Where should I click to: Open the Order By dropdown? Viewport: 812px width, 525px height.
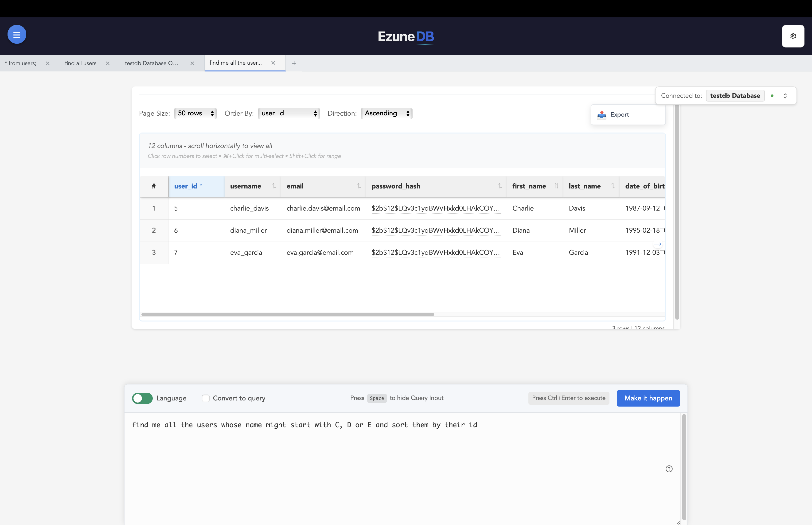tap(289, 113)
